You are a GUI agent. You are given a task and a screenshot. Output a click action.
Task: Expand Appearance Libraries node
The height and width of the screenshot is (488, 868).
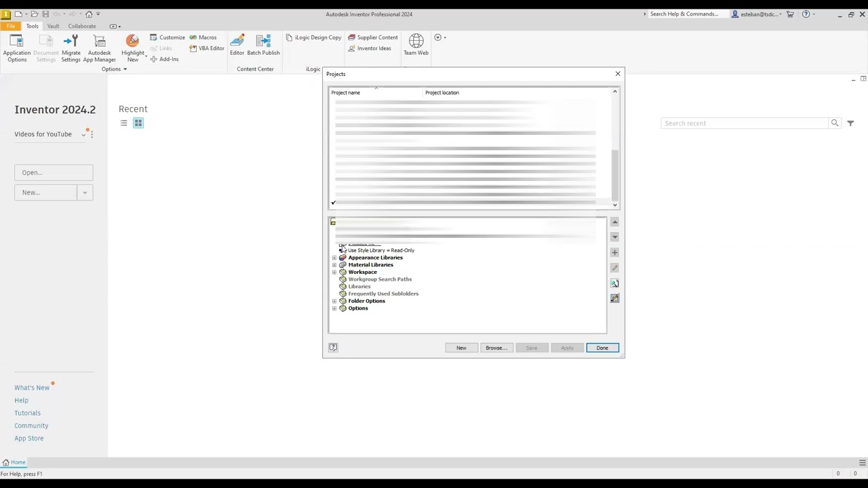334,258
